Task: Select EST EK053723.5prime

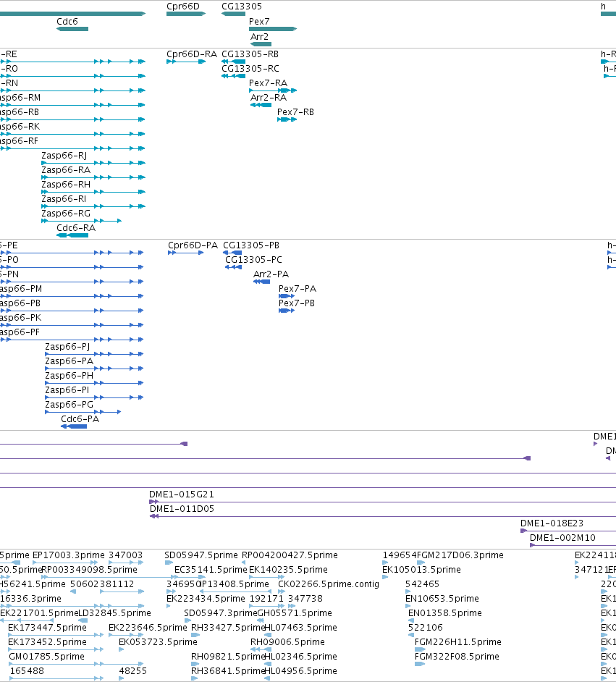Action: [x=158, y=642]
